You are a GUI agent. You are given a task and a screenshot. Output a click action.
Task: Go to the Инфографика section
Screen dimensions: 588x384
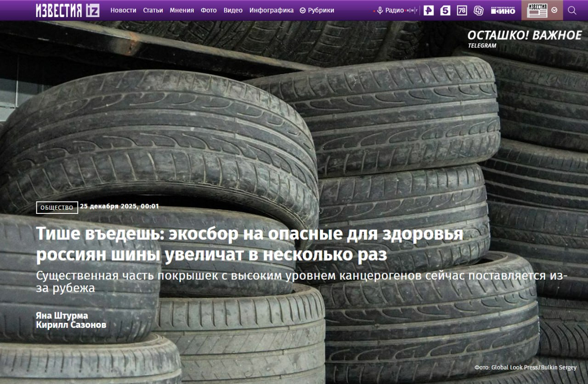click(x=271, y=10)
